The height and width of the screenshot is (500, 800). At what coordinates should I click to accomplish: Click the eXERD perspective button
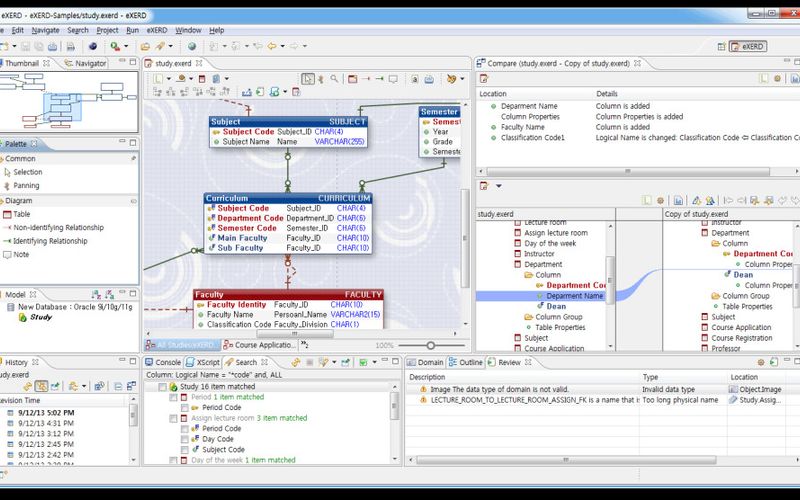click(747, 46)
